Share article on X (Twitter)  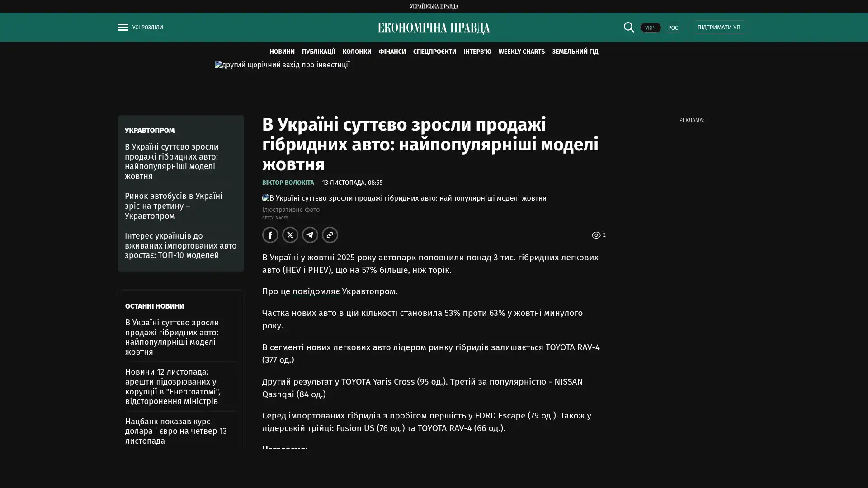(x=290, y=235)
